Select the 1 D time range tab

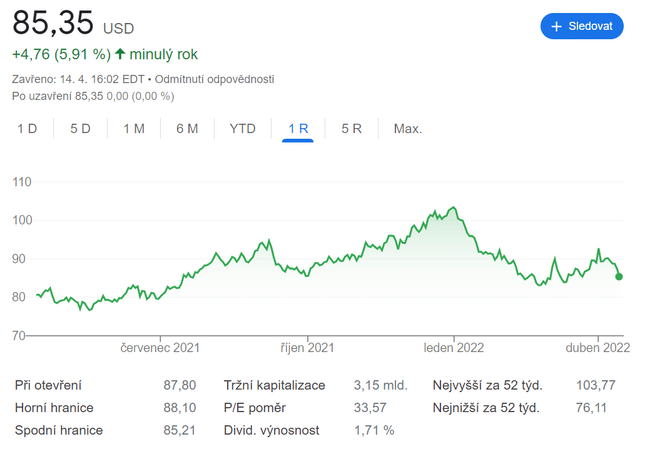coord(27,129)
